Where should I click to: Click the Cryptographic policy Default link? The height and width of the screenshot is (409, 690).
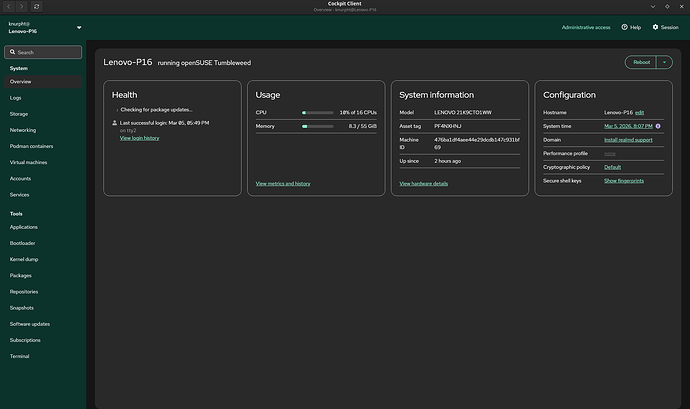[612, 167]
